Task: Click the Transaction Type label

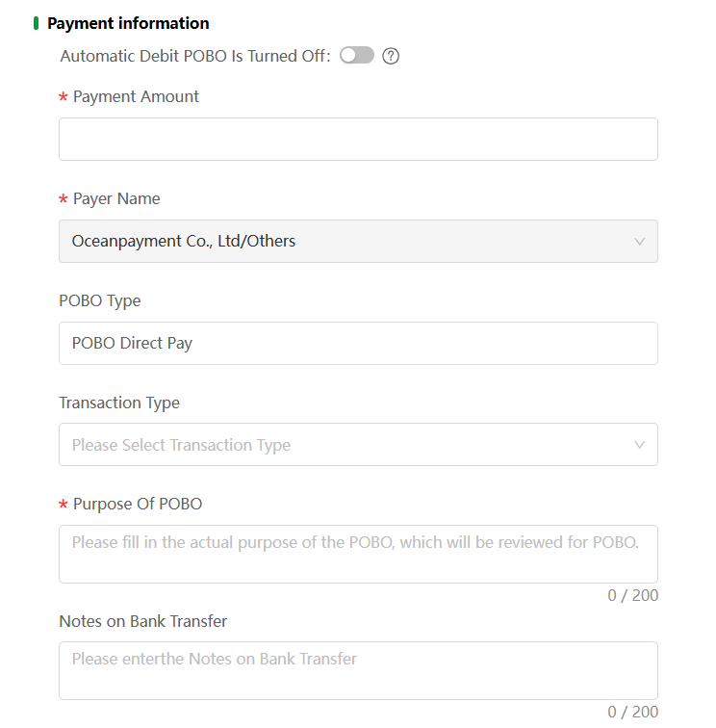Action: pos(119,403)
